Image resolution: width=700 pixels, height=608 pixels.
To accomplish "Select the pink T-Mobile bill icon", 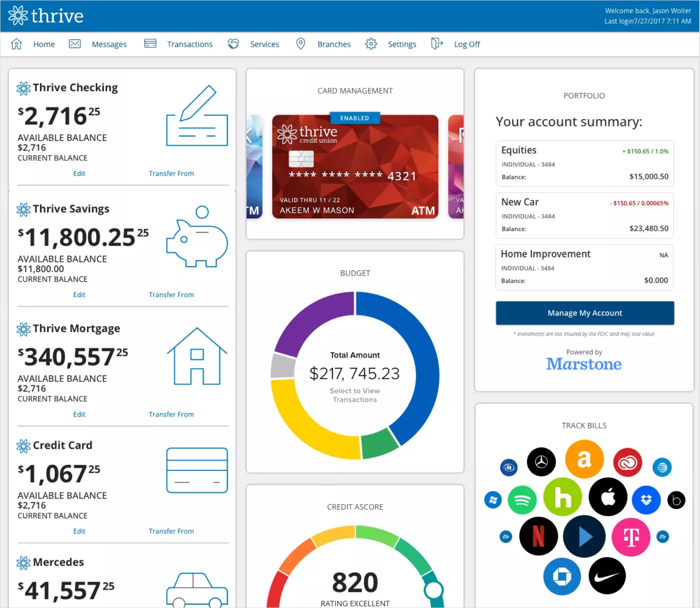I will coord(631,537).
